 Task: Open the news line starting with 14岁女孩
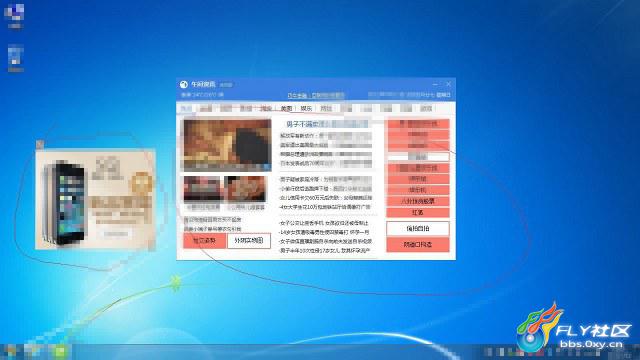324,232
